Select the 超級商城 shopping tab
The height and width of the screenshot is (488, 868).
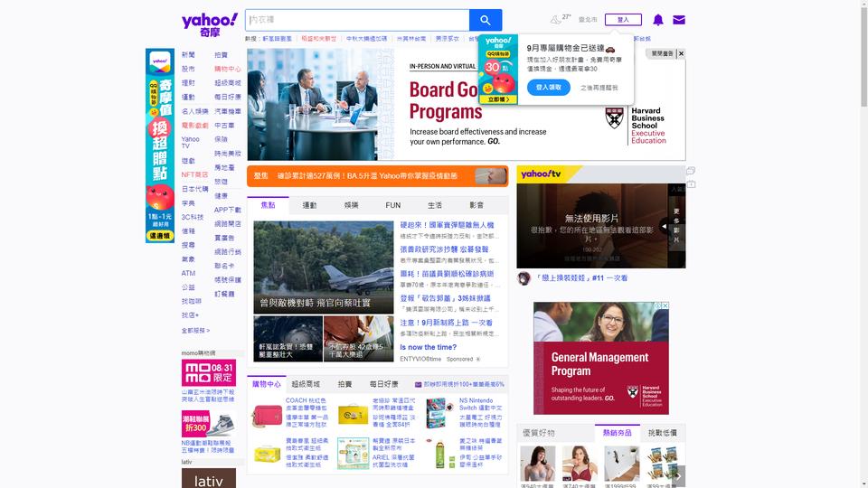click(306, 384)
